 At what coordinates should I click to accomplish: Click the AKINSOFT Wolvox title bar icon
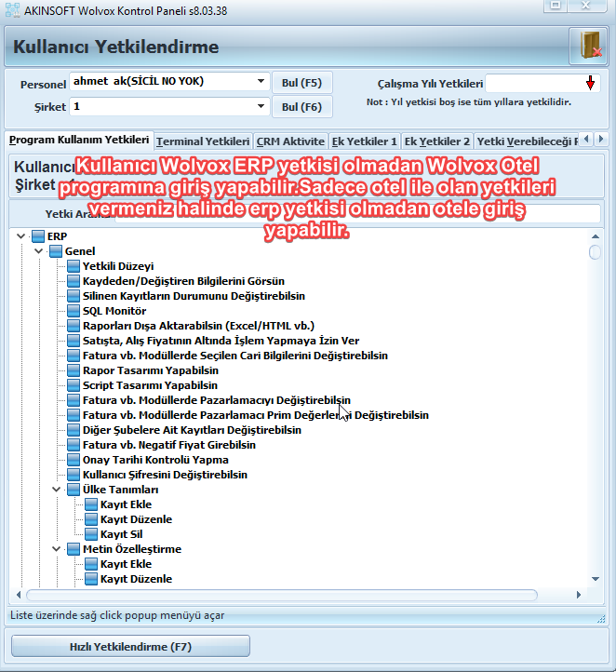click(x=12, y=10)
